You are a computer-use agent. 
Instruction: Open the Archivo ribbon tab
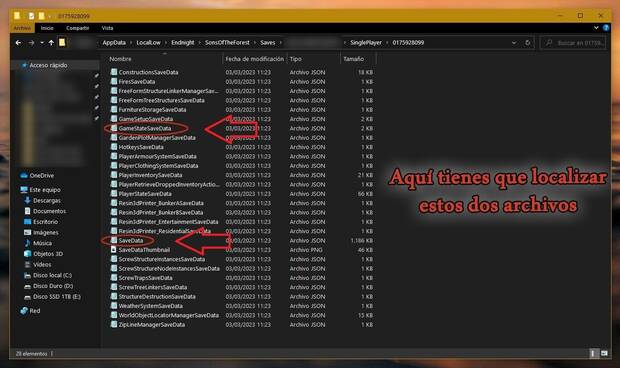point(22,28)
